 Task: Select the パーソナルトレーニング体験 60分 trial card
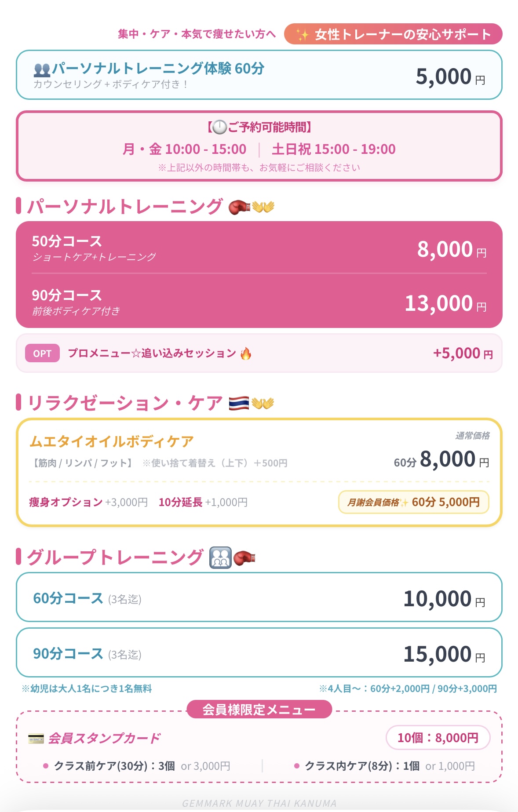click(x=259, y=75)
